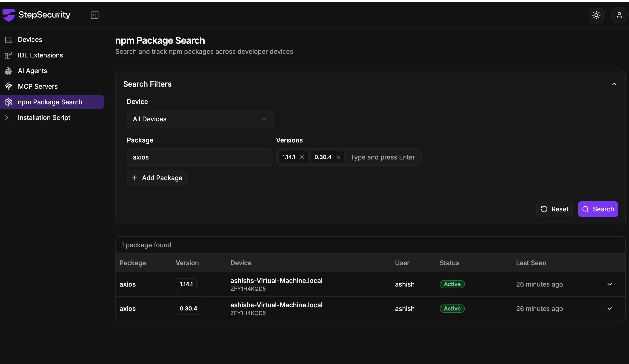The height and width of the screenshot is (364, 629).
Task: Click the Add Package button
Action: [x=157, y=178]
